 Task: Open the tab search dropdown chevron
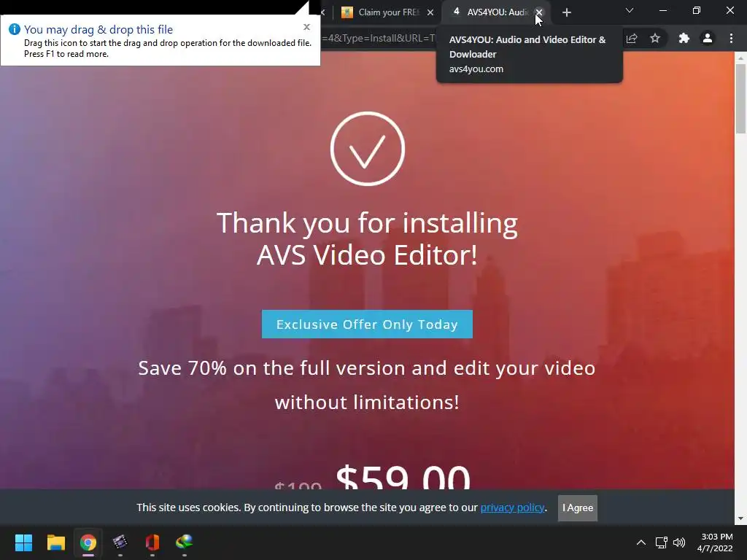630,10
